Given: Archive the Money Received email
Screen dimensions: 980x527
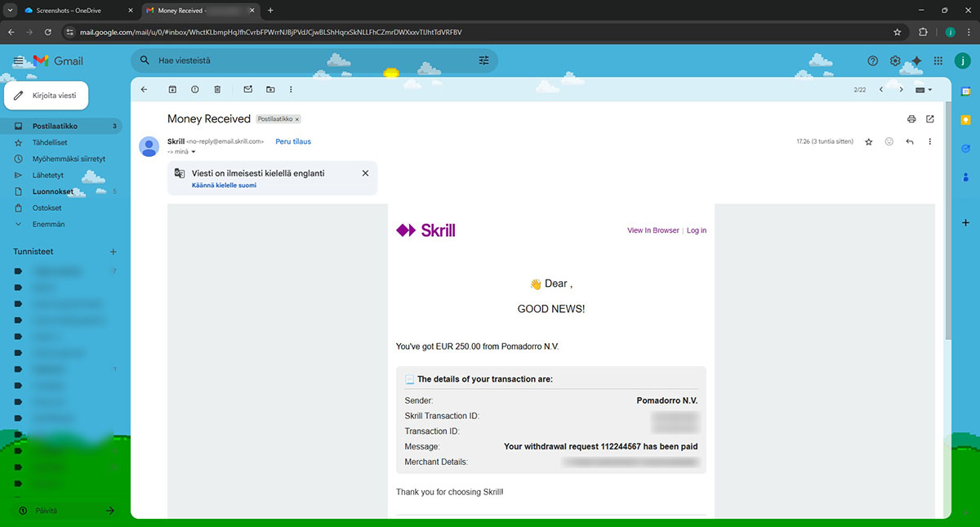Looking at the screenshot, I should pyautogui.click(x=172, y=89).
